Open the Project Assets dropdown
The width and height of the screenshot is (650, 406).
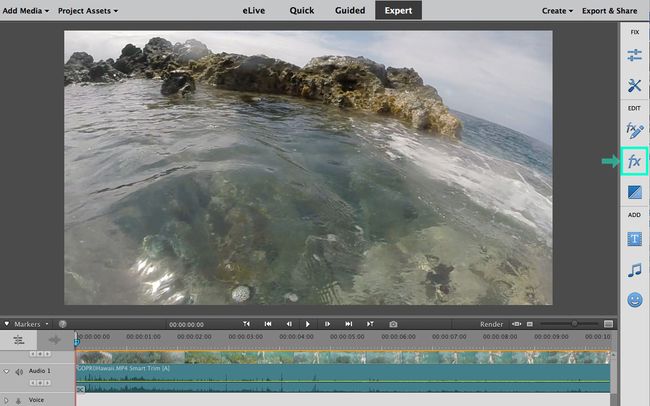(x=88, y=11)
